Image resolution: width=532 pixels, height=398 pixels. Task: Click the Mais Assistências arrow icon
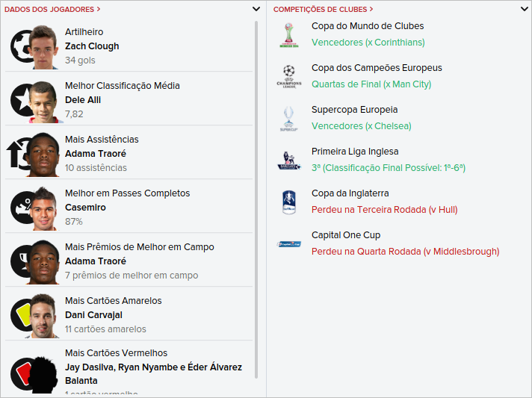[16, 154]
